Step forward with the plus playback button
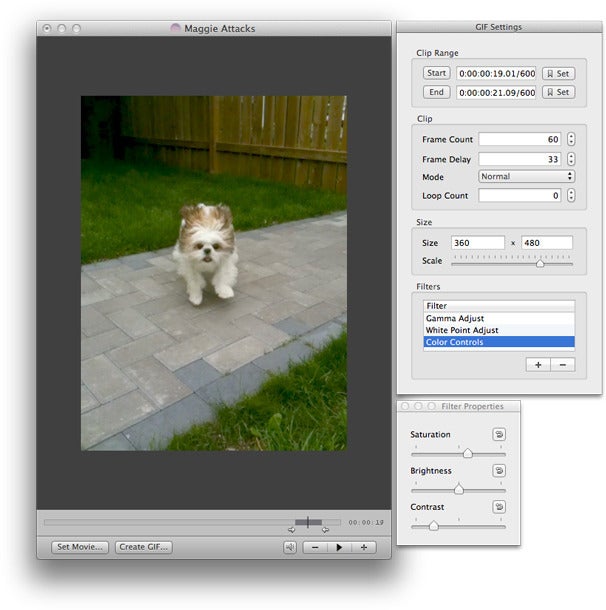606x610 pixels. (x=364, y=547)
